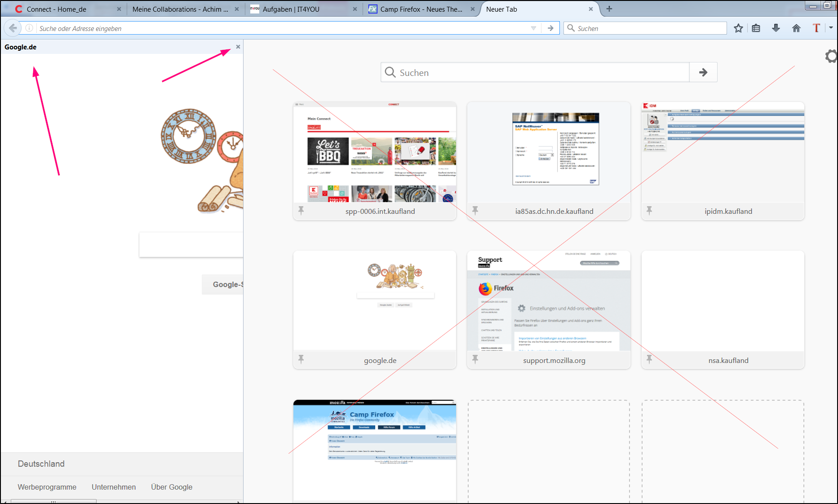Viewport: 838px width, 504px height.
Task: Open Über Google link
Action: click(x=172, y=487)
